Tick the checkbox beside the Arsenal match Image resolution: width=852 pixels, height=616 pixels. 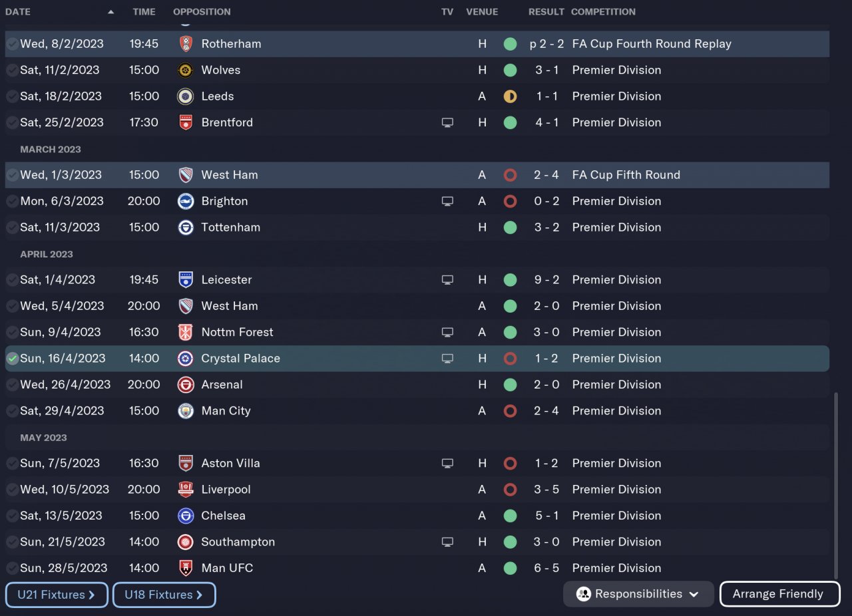12,385
